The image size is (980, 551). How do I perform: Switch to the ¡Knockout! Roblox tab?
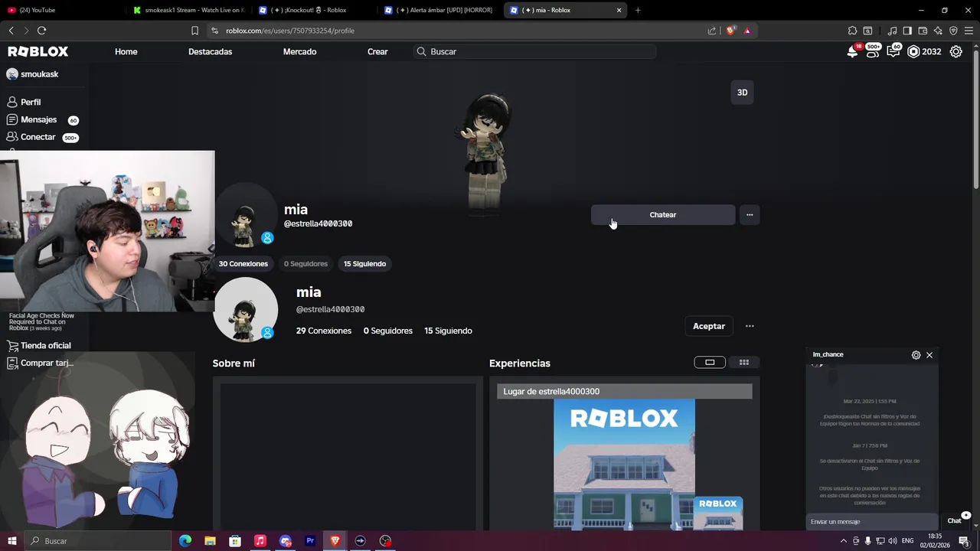(x=312, y=10)
